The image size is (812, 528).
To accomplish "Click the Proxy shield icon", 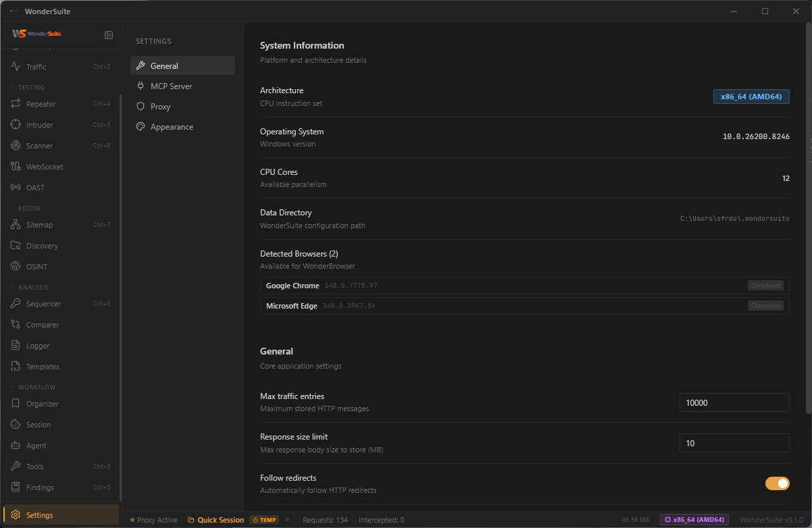I will click(141, 107).
